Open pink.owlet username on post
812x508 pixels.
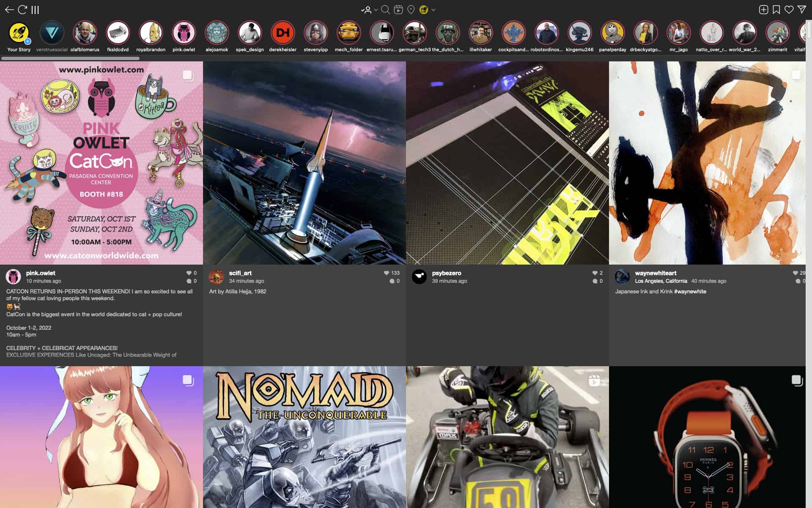41,273
